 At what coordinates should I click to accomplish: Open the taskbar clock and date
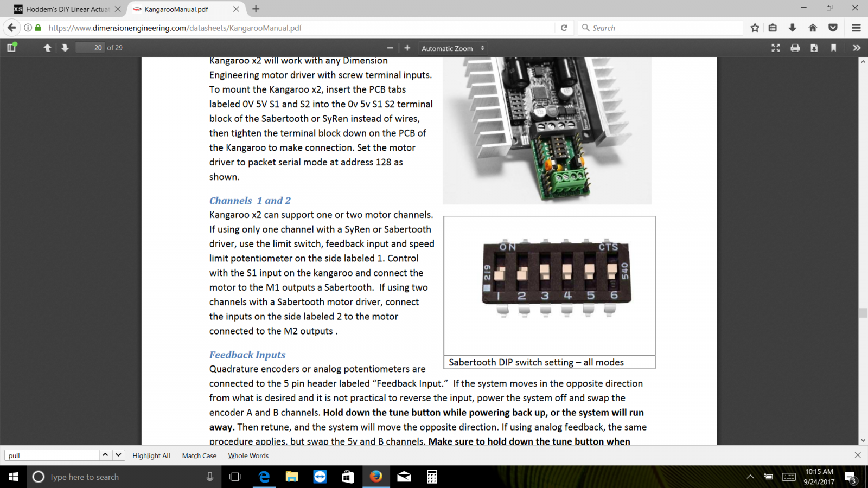[x=819, y=477]
